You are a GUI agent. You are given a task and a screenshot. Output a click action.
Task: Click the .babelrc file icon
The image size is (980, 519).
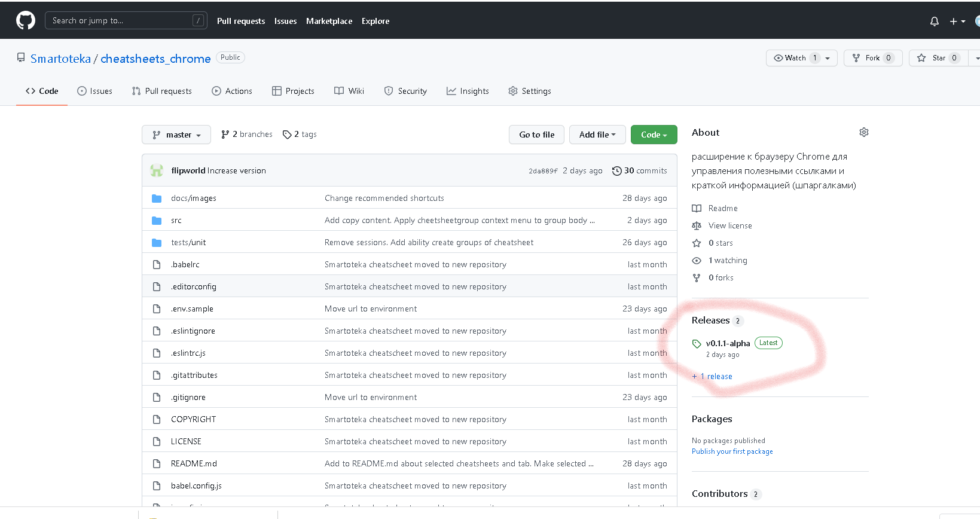coord(157,264)
